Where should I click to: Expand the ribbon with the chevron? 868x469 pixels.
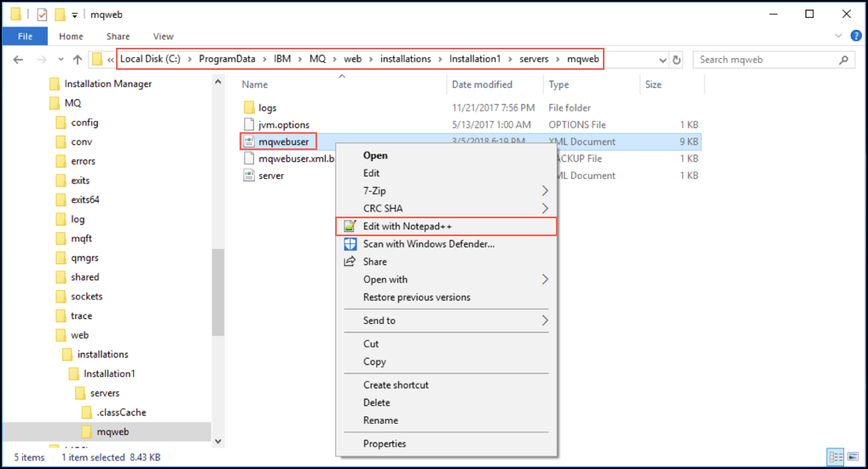click(x=838, y=36)
